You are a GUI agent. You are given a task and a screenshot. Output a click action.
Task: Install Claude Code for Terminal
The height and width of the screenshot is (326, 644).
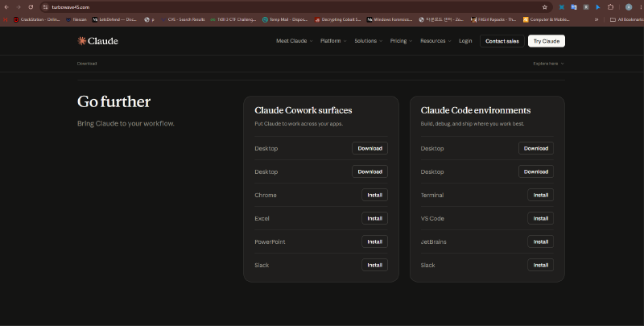pyautogui.click(x=540, y=195)
